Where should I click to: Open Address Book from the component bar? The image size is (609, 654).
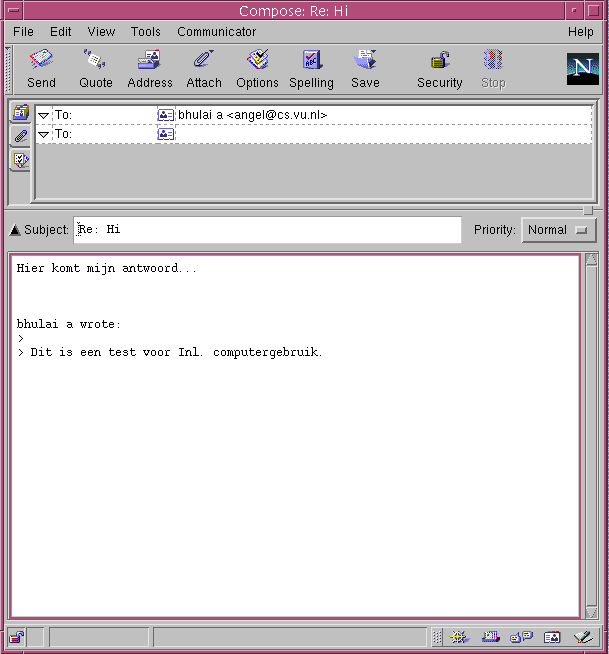pyautogui.click(x=552, y=637)
